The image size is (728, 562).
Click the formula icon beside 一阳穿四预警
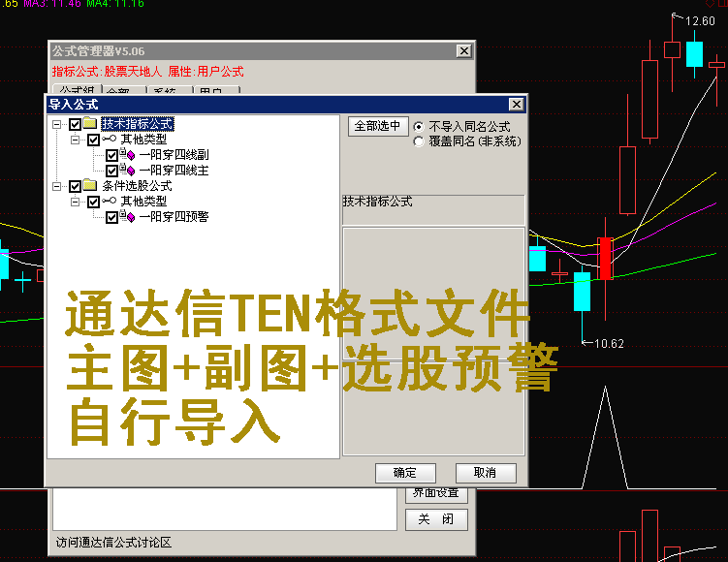pyautogui.click(x=127, y=216)
